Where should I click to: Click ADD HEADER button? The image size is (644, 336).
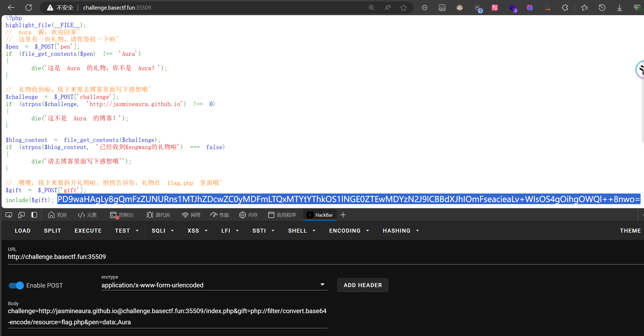[x=363, y=285]
